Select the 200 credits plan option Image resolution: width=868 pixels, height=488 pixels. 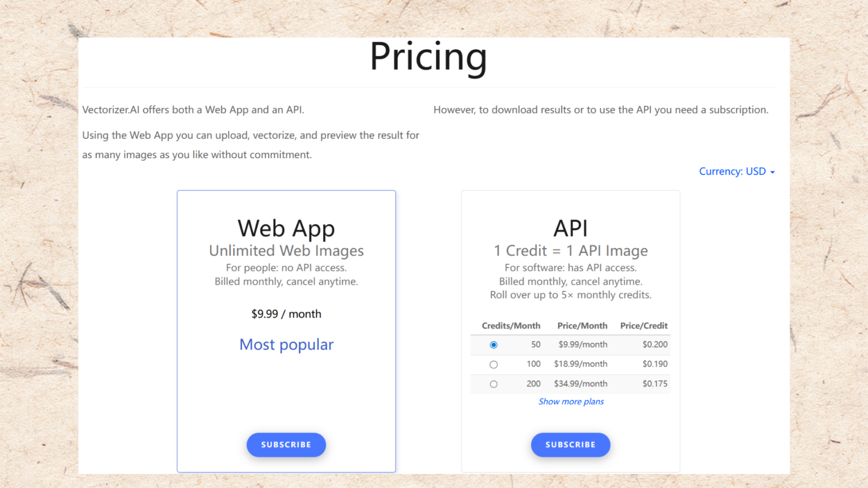494,384
